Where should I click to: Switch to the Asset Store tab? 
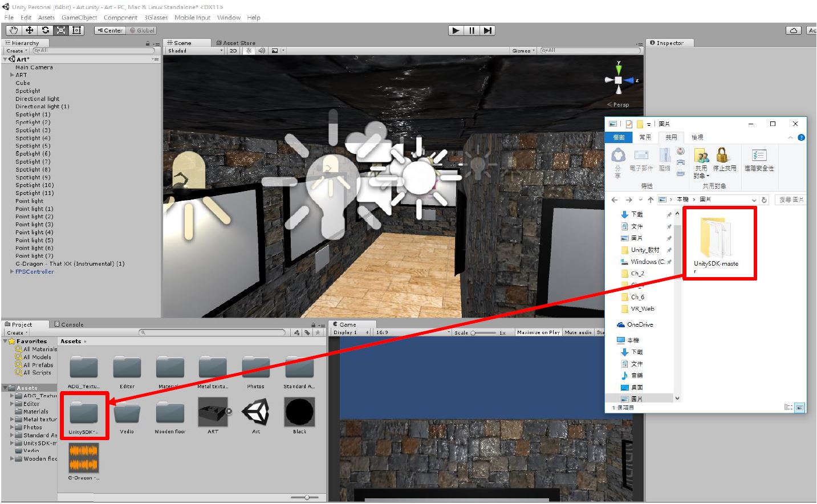[235, 43]
